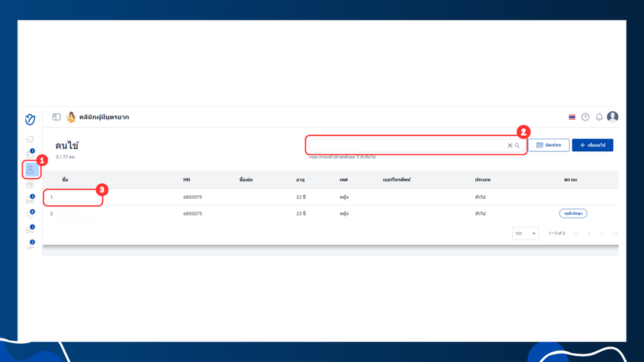Click the 1–2 of 2 pagination text

pyautogui.click(x=557, y=233)
